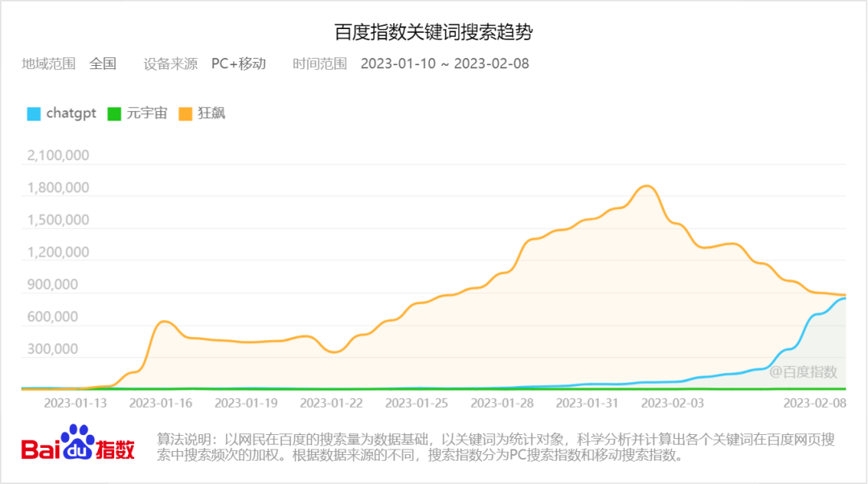This screenshot has height=484, width=868.
Task: Select the green 元宇宙 legend swatch
Action: pyautogui.click(x=115, y=113)
